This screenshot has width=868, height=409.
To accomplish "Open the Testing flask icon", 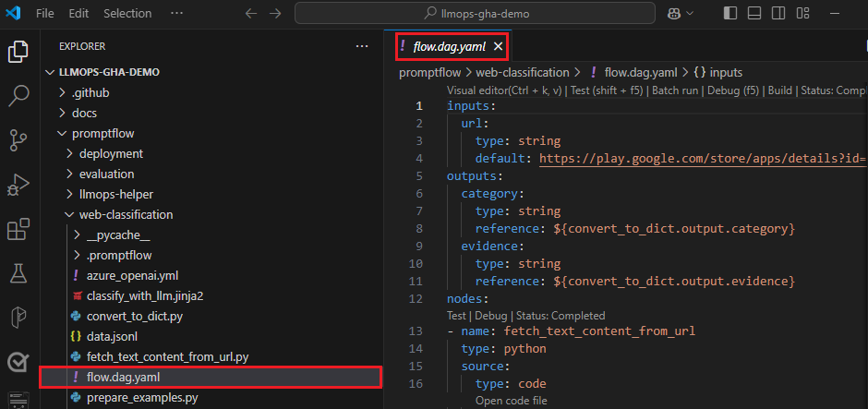I will coord(18,272).
